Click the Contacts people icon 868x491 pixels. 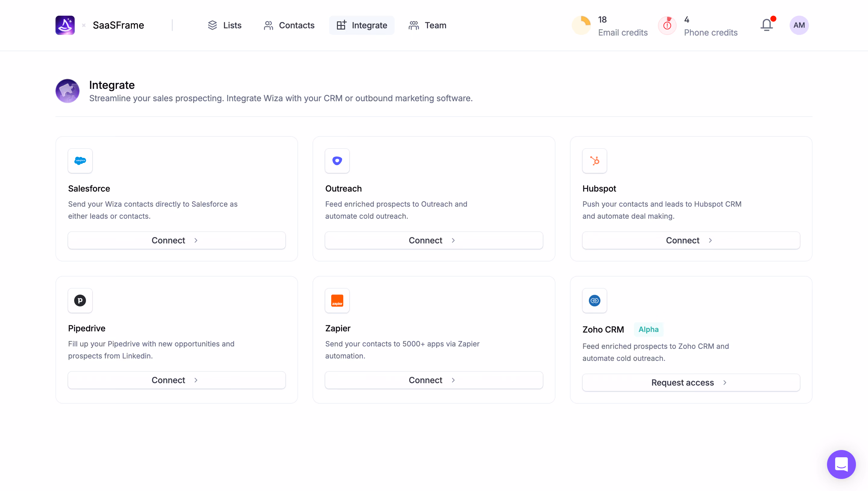269,25
